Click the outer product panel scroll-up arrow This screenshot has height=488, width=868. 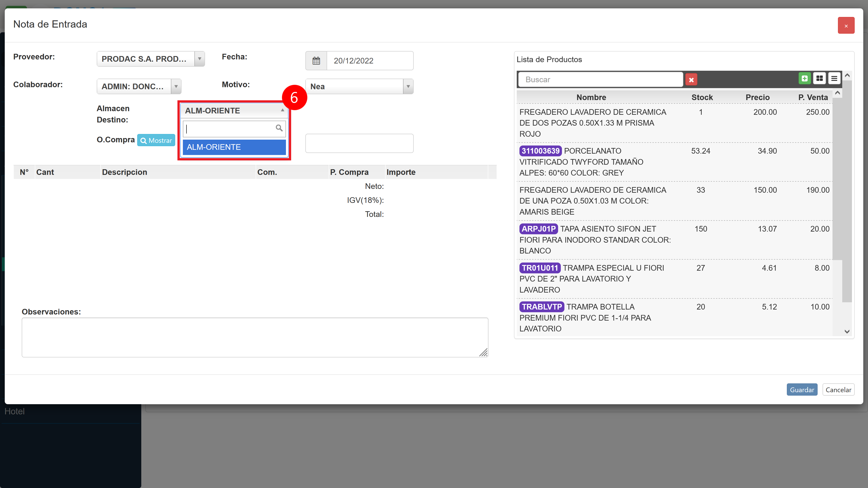pyautogui.click(x=847, y=76)
